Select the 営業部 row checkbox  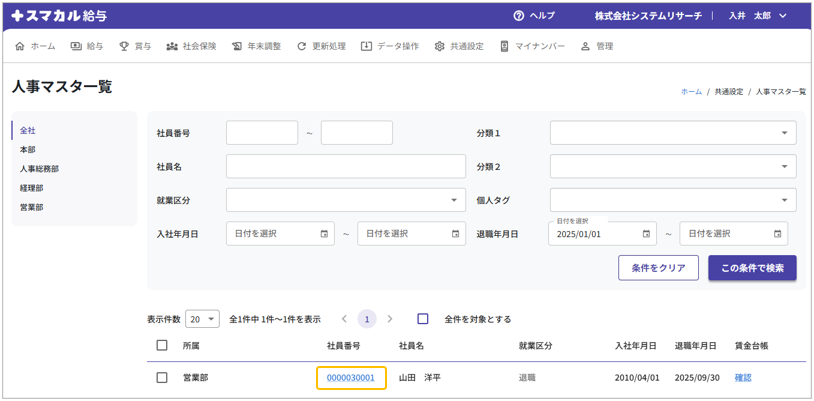[x=162, y=378]
